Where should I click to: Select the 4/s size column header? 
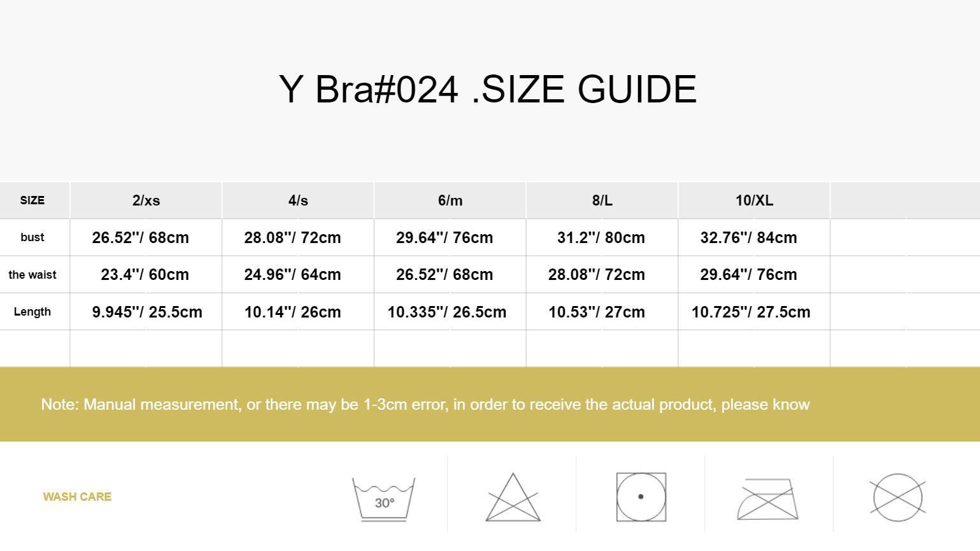point(298,200)
